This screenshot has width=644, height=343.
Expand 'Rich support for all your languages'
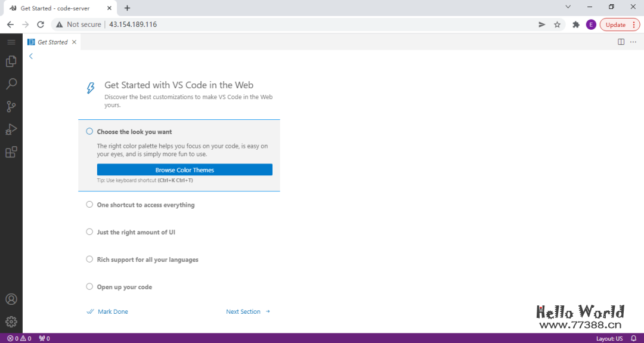tap(147, 259)
